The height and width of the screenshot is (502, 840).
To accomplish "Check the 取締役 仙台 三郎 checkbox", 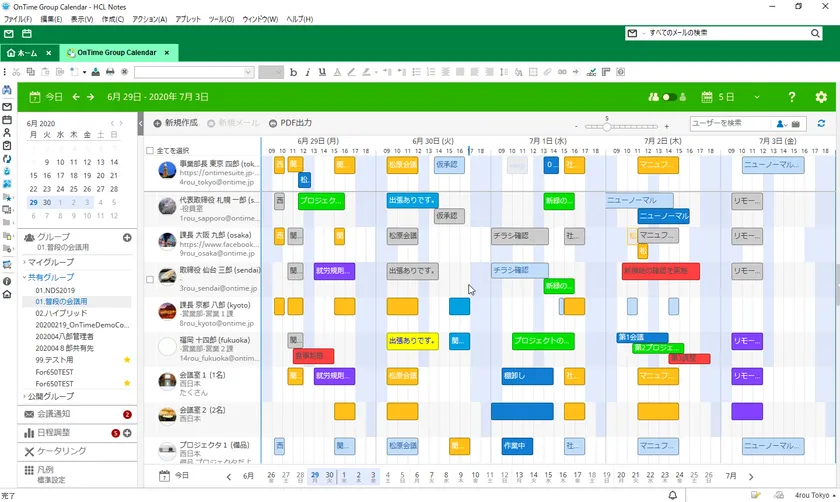I will [x=150, y=279].
